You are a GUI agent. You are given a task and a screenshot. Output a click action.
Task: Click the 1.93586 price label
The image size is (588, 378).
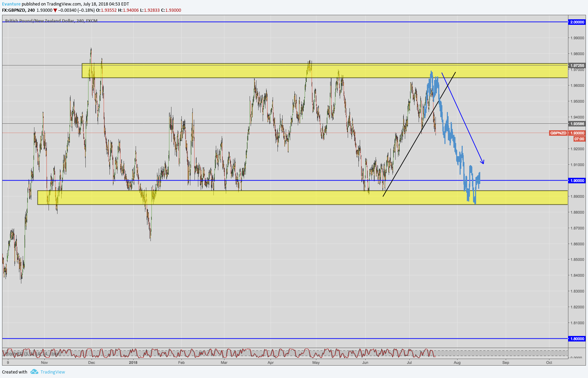pos(577,124)
